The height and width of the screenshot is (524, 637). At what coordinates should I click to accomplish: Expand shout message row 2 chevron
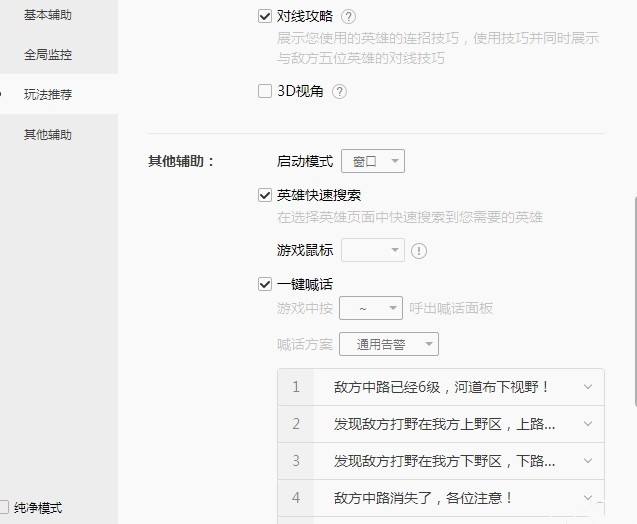point(587,424)
